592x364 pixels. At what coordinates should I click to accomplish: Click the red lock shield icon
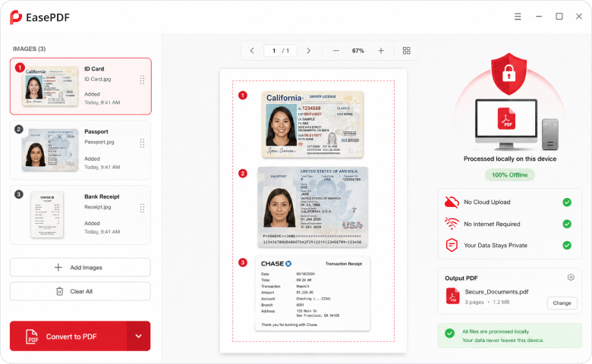click(x=509, y=74)
